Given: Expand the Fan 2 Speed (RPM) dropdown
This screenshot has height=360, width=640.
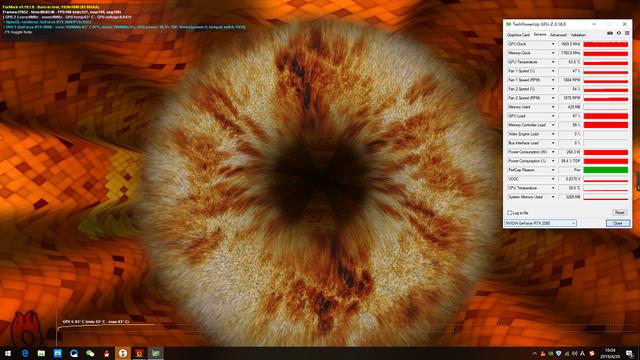Looking at the screenshot, I should (553, 98).
